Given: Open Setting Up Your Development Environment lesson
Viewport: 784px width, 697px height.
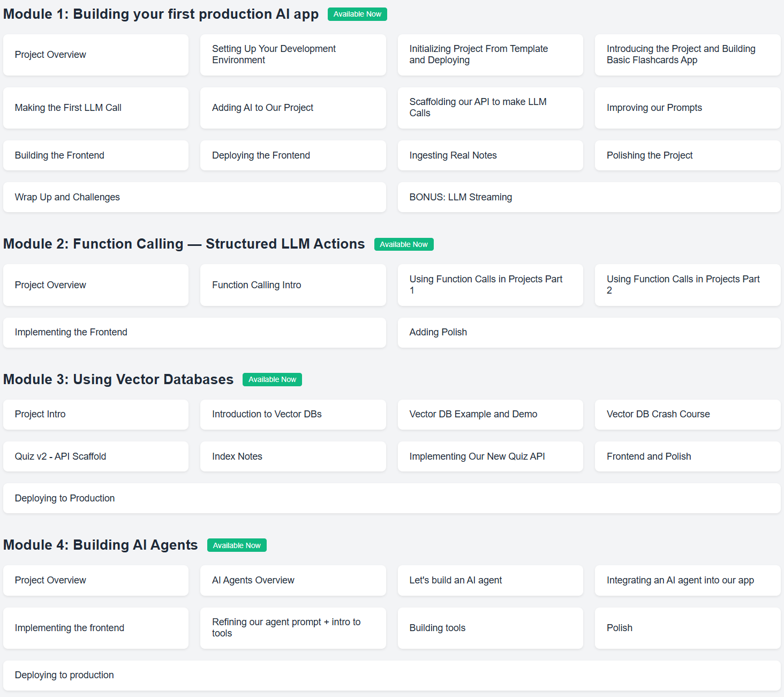Looking at the screenshot, I should (293, 55).
